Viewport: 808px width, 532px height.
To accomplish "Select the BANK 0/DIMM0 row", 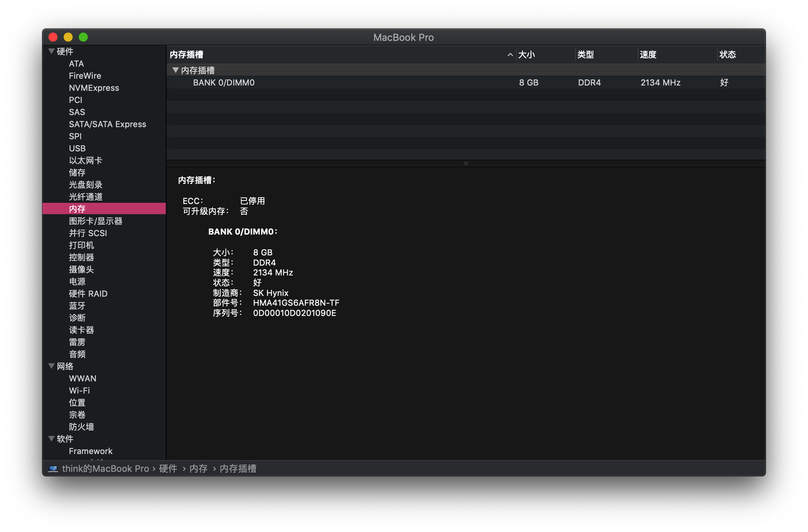I will 223,82.
